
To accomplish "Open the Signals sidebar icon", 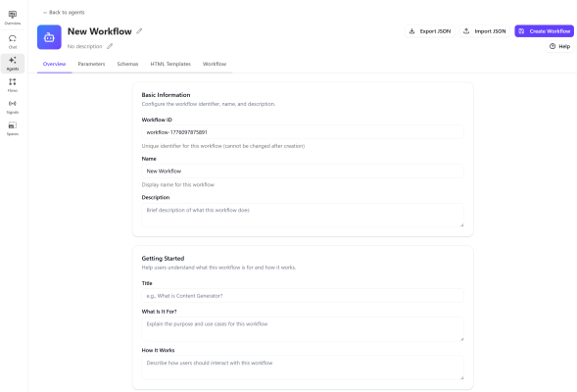I will [x=13, y=107].
